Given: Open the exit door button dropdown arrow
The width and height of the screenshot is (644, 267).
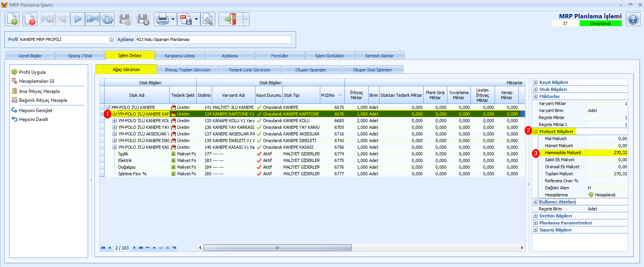Looking at the screenshot, I should (246, 19).
